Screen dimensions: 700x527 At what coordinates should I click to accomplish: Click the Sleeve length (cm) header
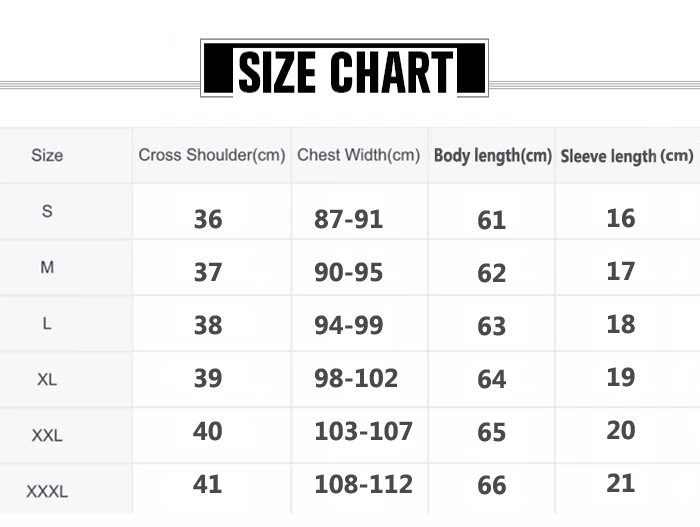point(626,156)
